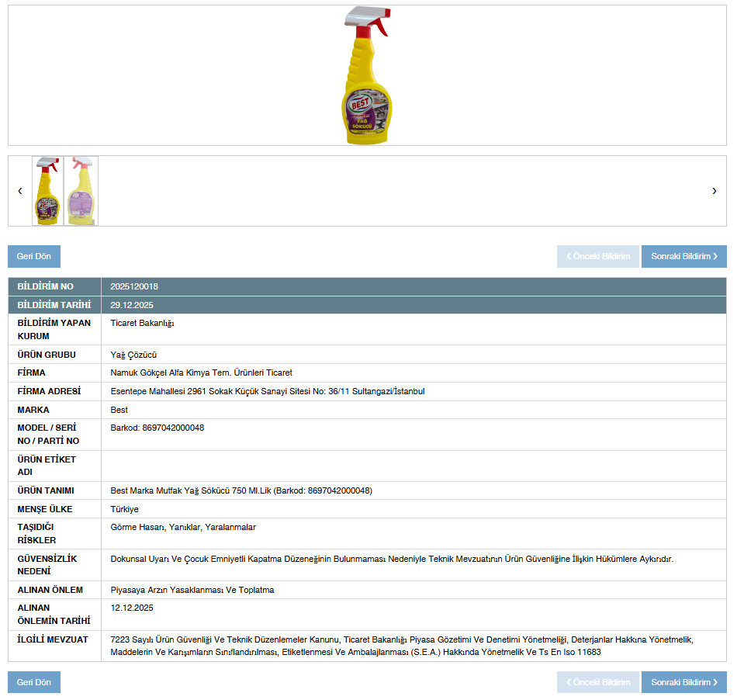Click the right carousel arrow beside the thumbnails
The height and width of the screenshot is (700, 744).
(714, 191)
